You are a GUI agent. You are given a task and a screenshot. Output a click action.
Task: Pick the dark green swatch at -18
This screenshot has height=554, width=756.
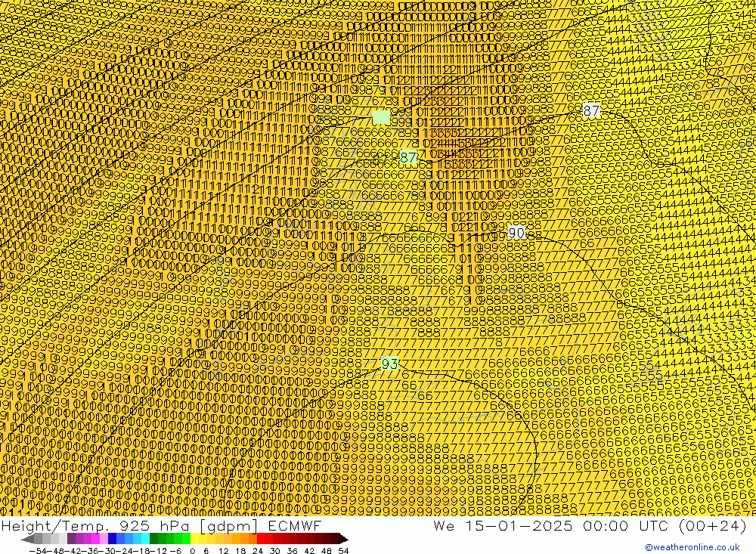pos(153,539)
